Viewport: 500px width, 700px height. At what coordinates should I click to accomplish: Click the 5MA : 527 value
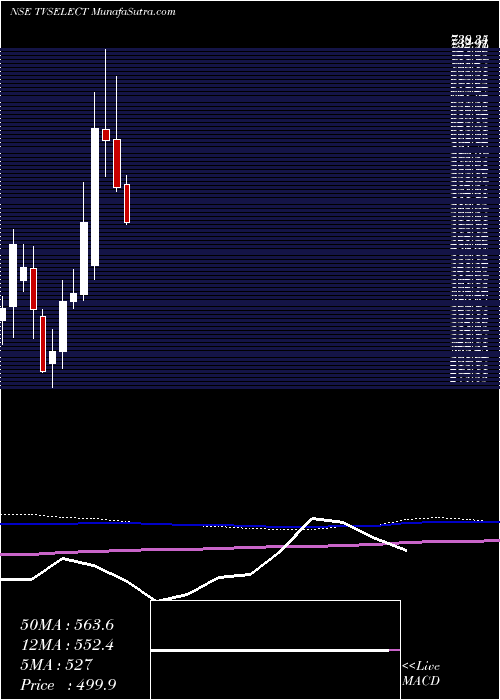coord(56,665)
